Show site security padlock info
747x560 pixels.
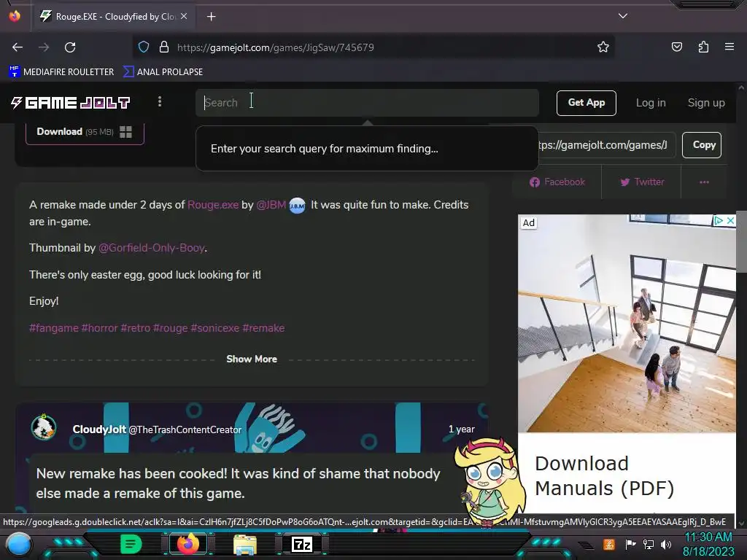point(164,47)
